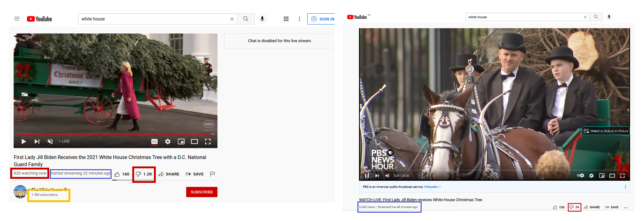This screenshot has height=221, width=644.
Task: Toggle autoplay in the PBS video player
Action: pos(580,176)
